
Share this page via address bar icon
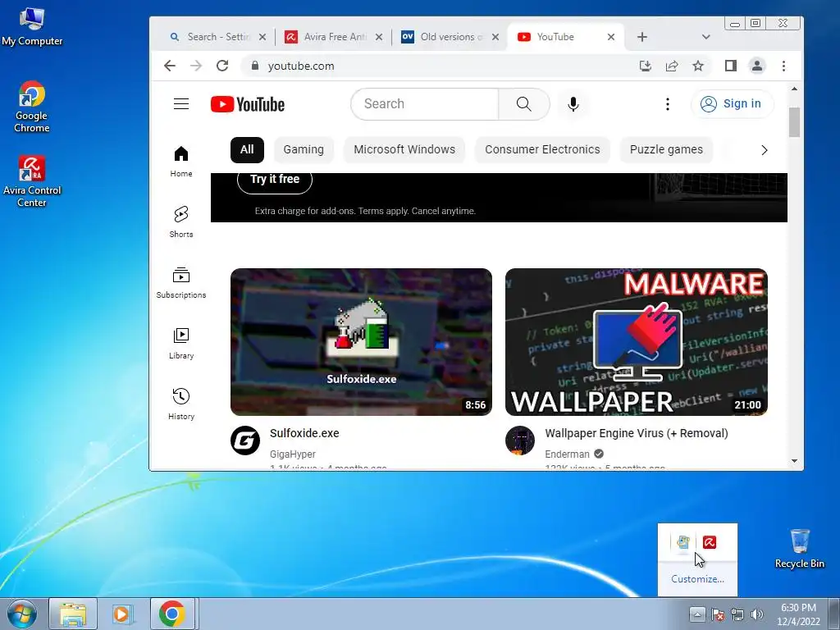[x=672, y=66]
